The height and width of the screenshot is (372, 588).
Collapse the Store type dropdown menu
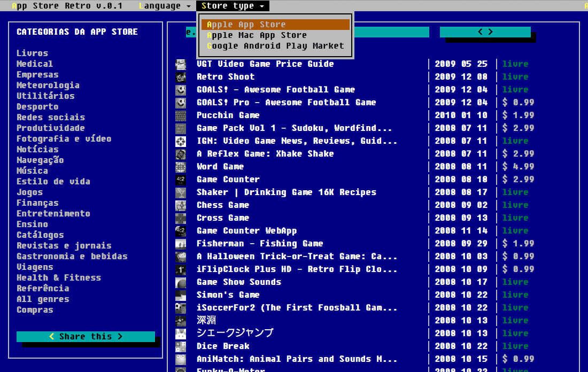coord(233,6)
